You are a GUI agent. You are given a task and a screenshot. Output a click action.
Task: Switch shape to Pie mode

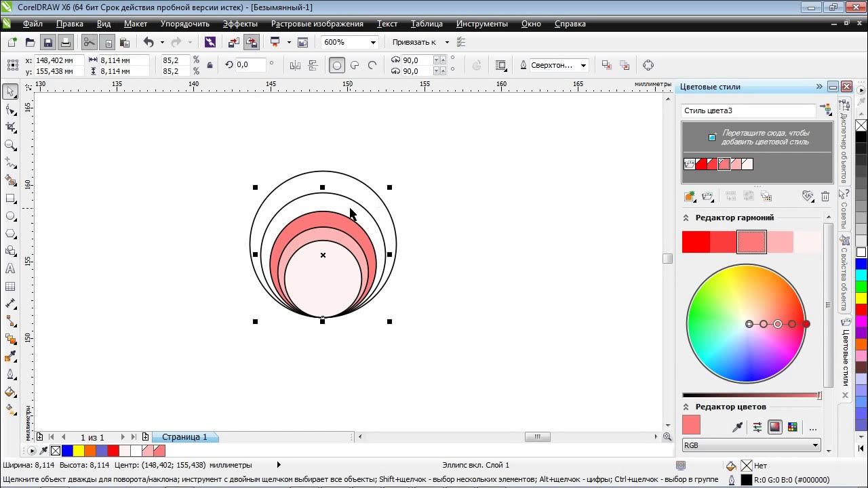coord(354,65)
